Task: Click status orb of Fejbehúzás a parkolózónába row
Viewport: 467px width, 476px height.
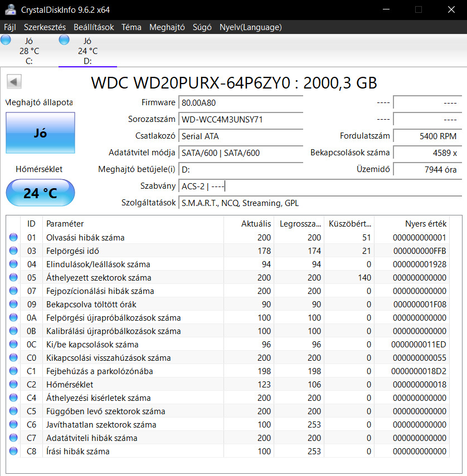Action: pyautogui.click(x=13, y=371)
